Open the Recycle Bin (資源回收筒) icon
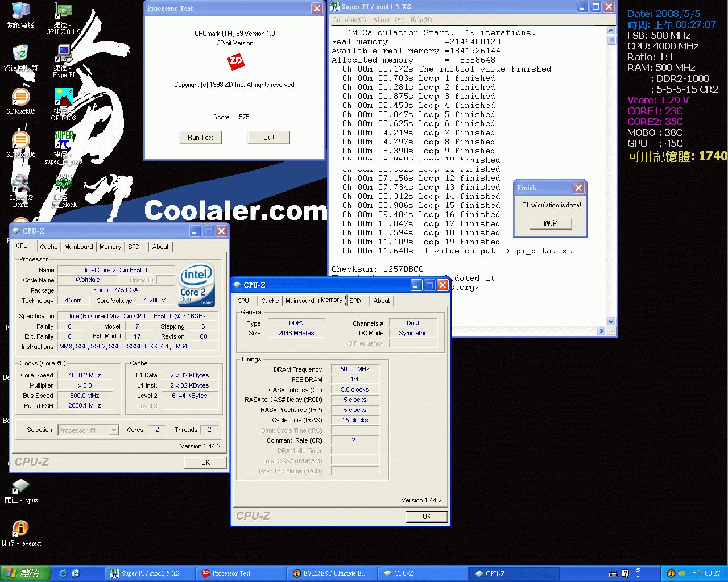Screen dimensions: 728x582 20,53
